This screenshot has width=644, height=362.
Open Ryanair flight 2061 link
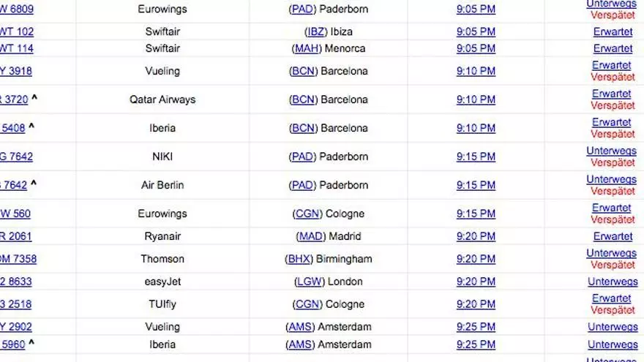tap(15, 237)
